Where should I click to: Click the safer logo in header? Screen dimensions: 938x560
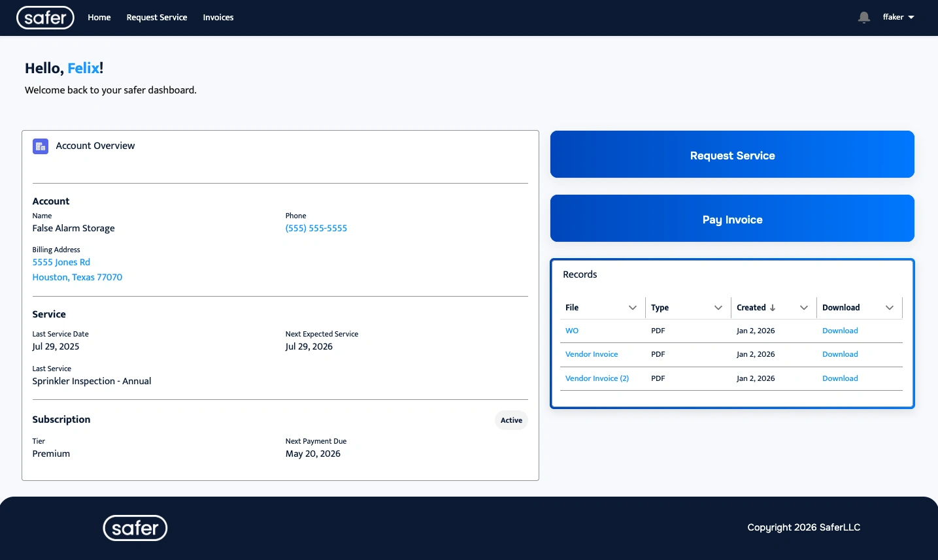click(45, 18)
